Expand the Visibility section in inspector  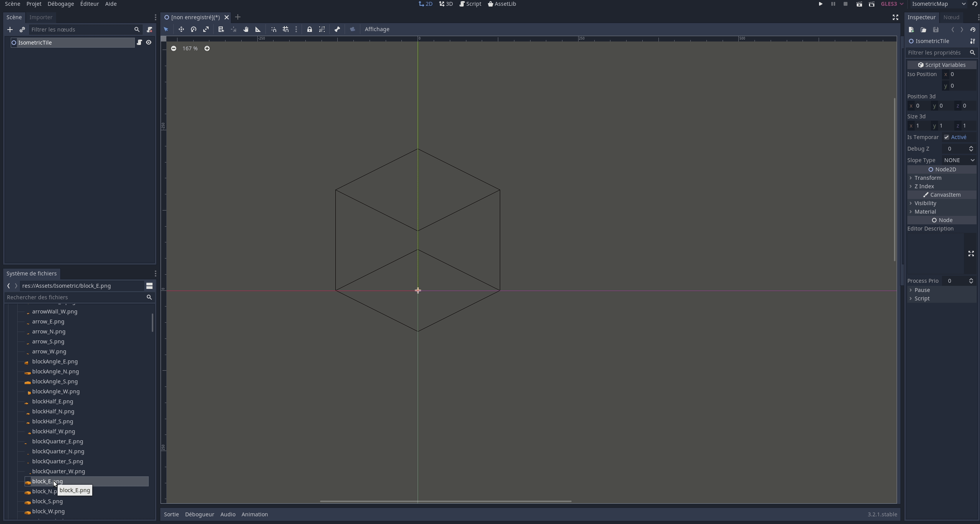pos(925,203)
